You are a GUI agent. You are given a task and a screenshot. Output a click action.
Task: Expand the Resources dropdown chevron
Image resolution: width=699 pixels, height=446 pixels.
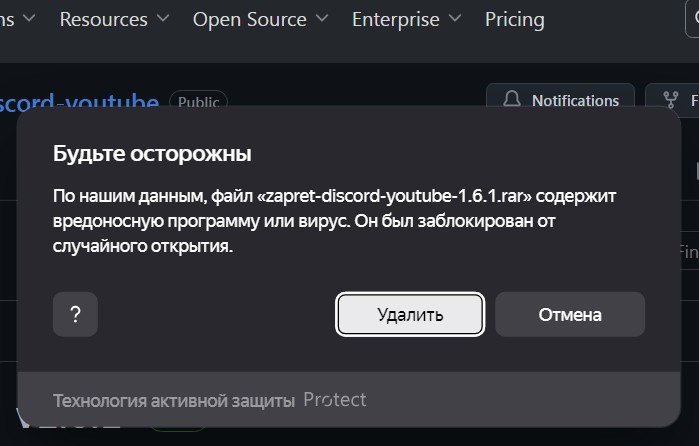click(163, 18)
